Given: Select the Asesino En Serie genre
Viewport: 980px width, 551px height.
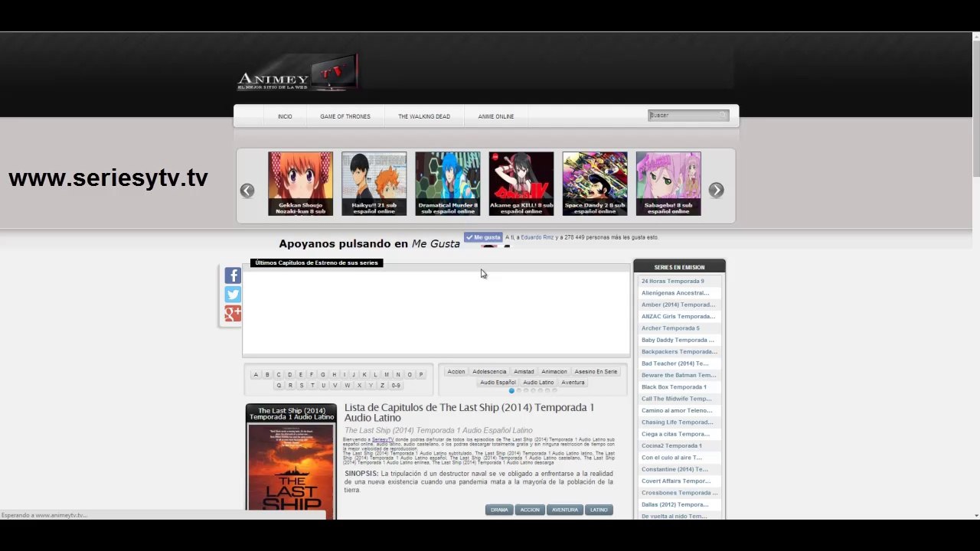Looking at the screenshot, I should tap(596, 372).
